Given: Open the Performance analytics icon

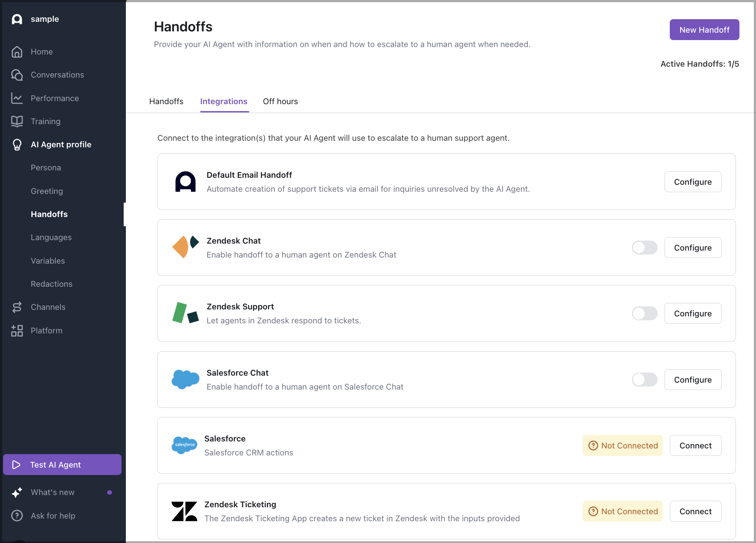Looking at the screenshot, I should [17, 98].
